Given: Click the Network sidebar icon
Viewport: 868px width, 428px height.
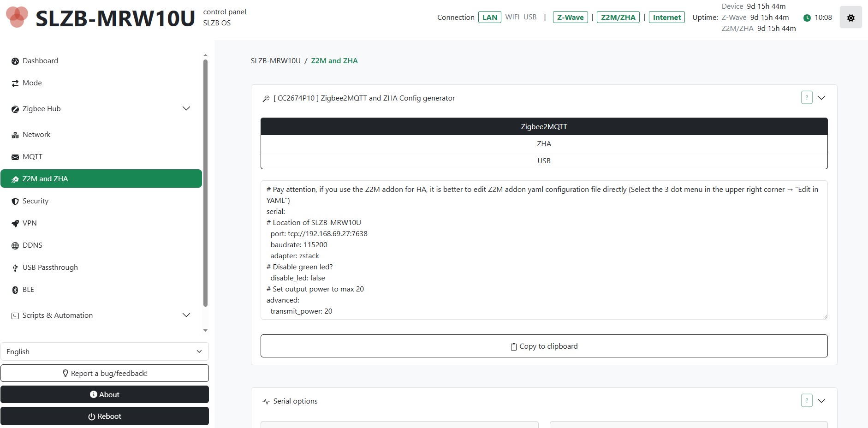Looking at the screenshot, I should pos(15,135).
